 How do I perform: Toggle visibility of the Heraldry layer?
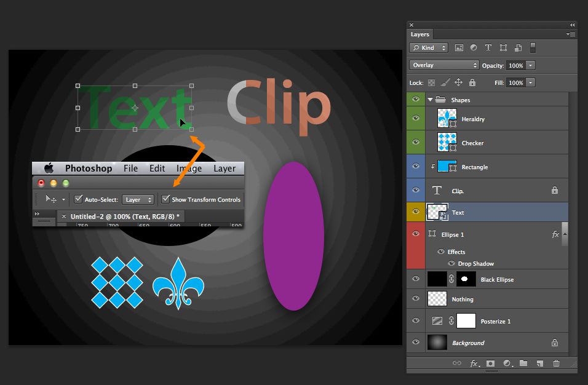coord(416,118)
